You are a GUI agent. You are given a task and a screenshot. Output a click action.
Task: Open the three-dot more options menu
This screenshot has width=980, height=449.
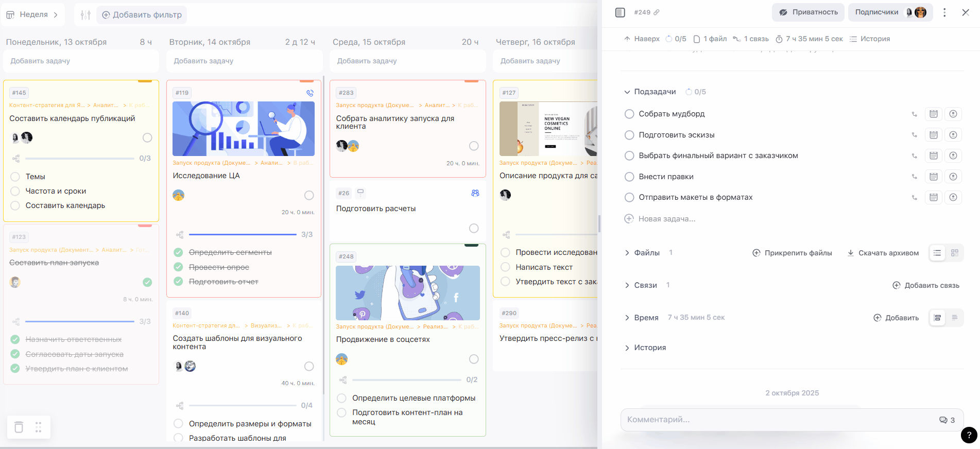tap(944, 12)
